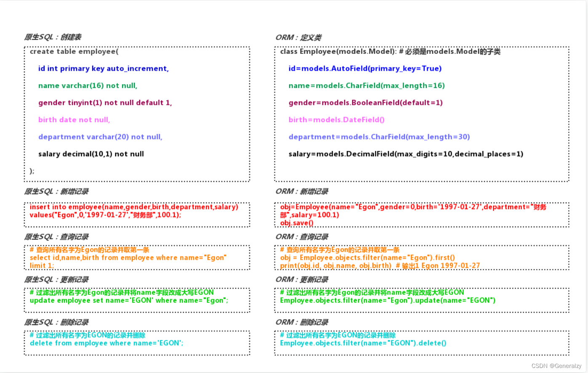Click the 'limit 1;' line
Viewport: 588px width, 373px height.
point(42,266)
